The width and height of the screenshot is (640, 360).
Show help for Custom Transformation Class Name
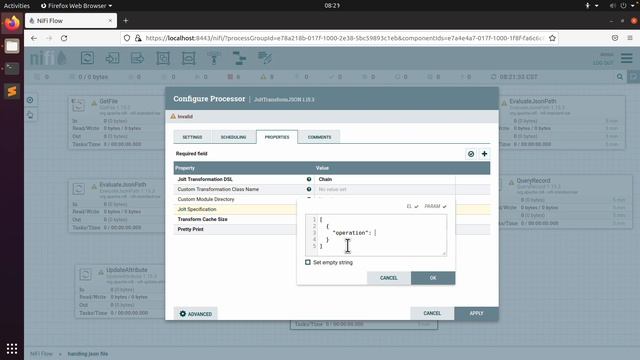tap(309, 189)
